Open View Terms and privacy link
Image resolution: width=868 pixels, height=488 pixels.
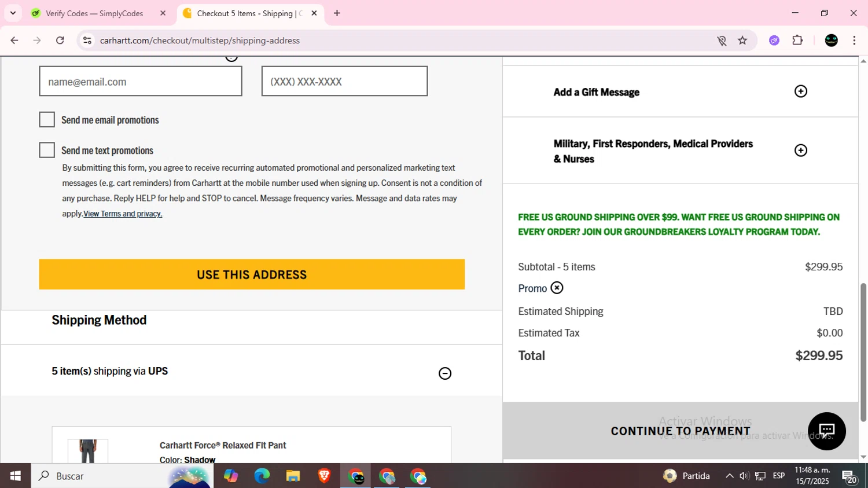click(x=123, y=214)
